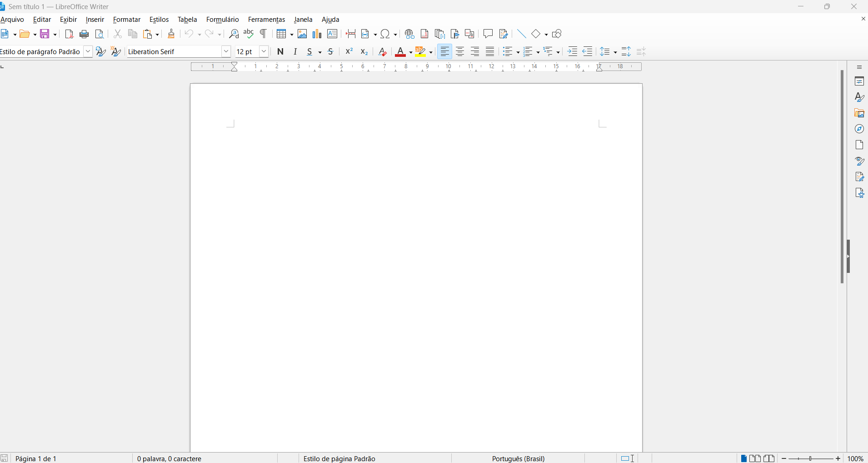
Task: Toggle italic formatting
Action: click(295, 52)
